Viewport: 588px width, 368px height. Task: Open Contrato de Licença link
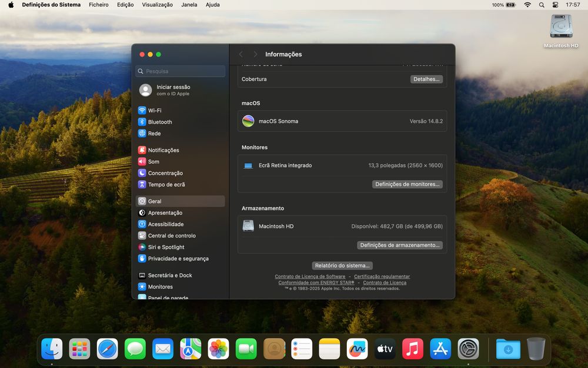point(385,283)
